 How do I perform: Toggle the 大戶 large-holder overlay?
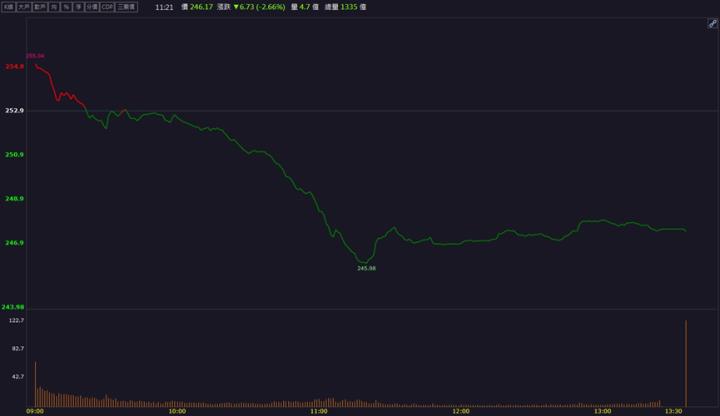point(23,6)
